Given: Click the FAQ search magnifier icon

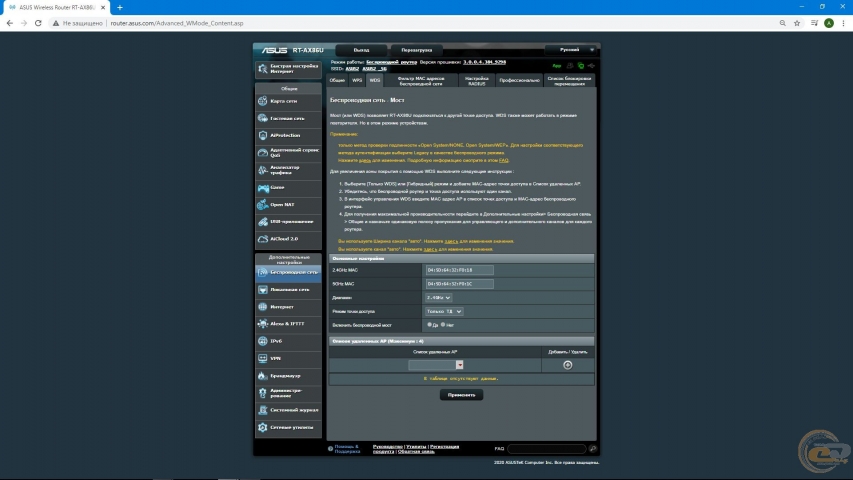Looking at the screenshot, I should click(592, 449).
